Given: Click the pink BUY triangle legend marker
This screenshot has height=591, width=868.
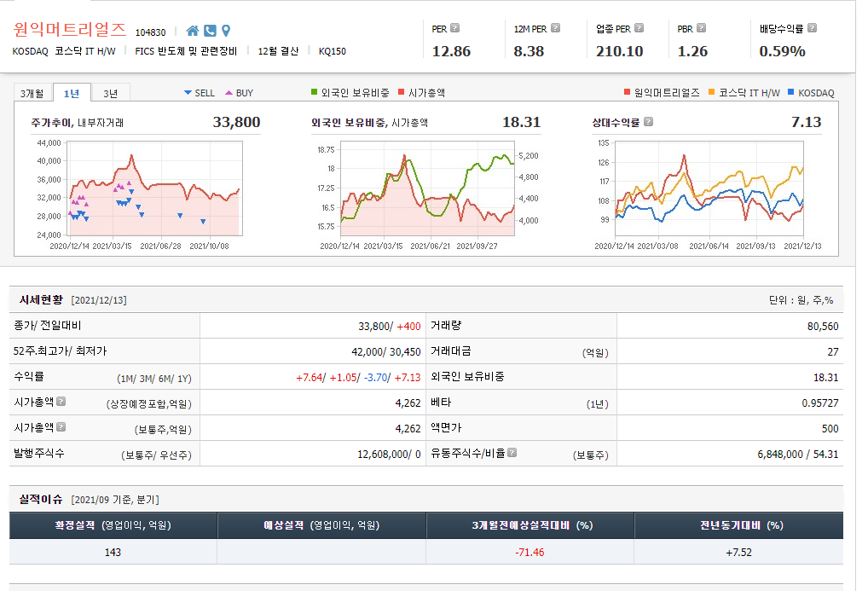Looking at the screenshot, I should [x=229, y=92].
